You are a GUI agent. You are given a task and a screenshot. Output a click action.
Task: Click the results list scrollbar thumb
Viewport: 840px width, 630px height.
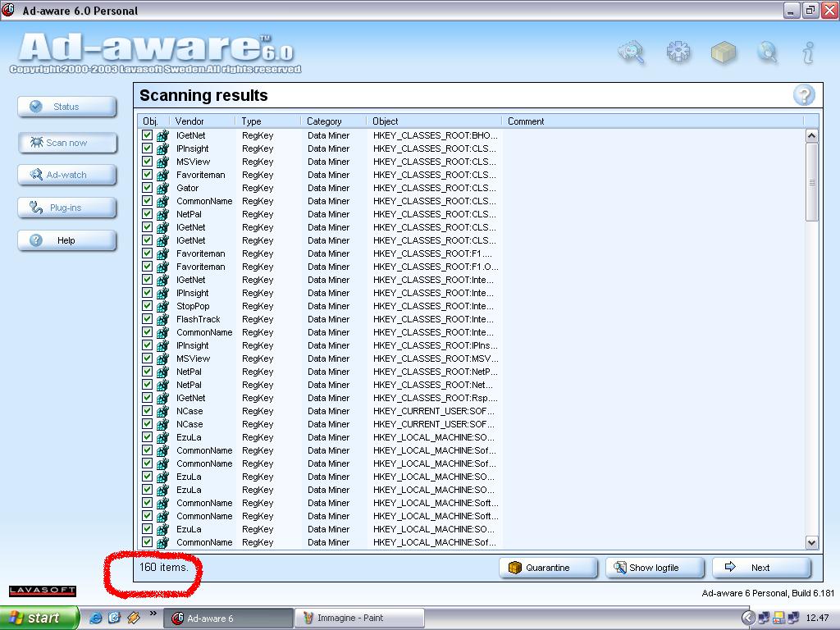[x=811, y=182]
